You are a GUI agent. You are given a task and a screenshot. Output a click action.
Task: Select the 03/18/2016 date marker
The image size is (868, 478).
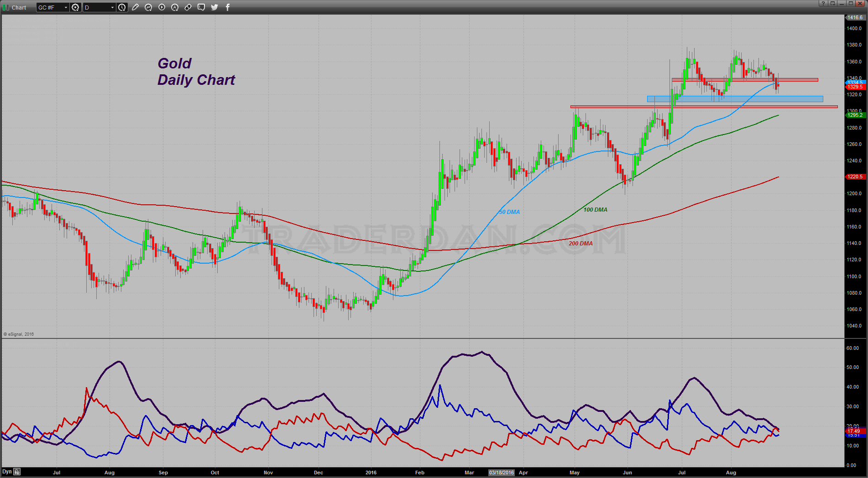click(x=502, y=473)
